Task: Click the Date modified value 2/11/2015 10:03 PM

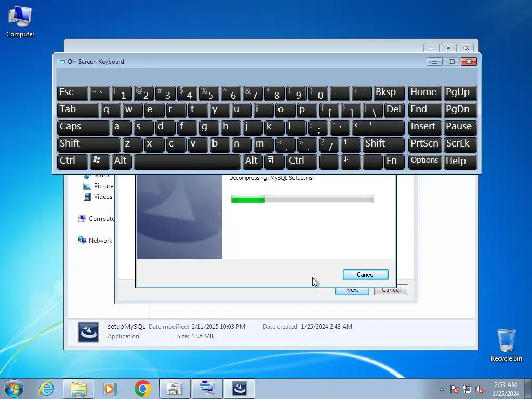Action: tap(218, 326)
